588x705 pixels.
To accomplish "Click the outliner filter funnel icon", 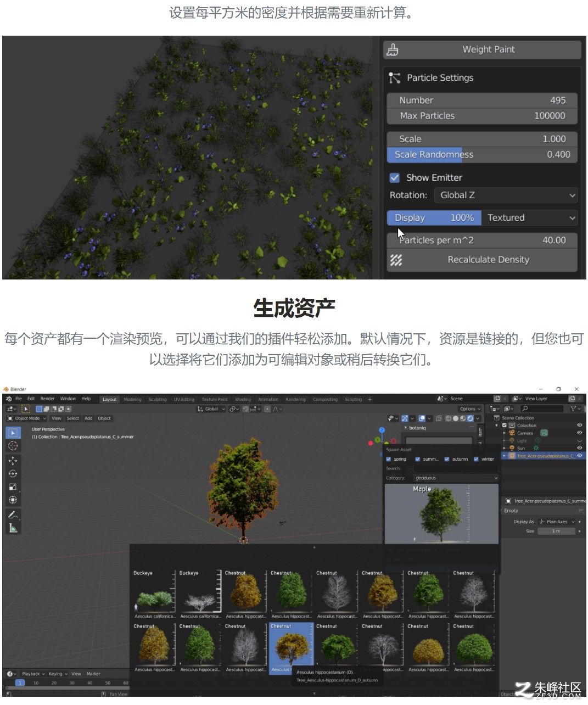I will pos(573,409).
